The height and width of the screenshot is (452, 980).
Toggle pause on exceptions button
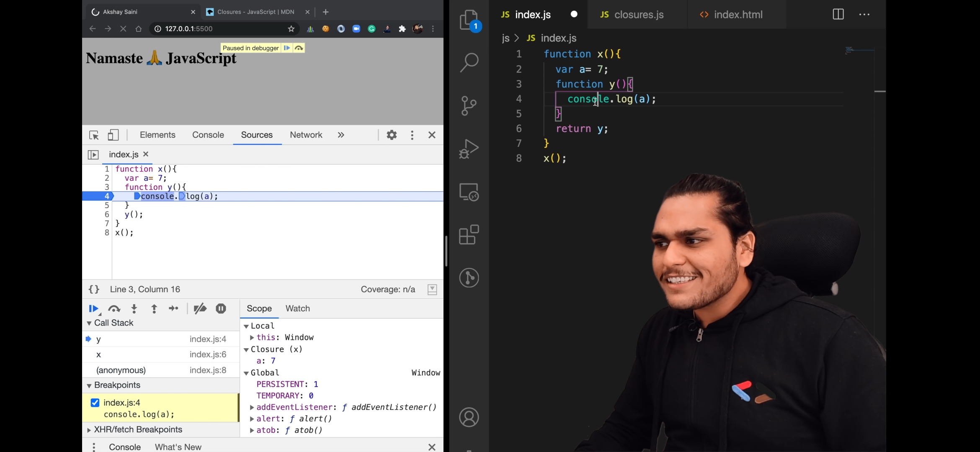[x=221, y=309]
